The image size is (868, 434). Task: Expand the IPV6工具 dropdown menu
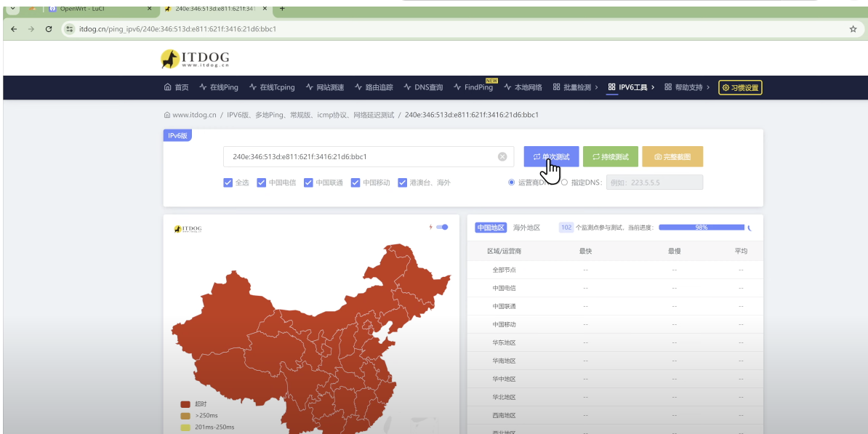pyautogui.click(x=631, y=88)
